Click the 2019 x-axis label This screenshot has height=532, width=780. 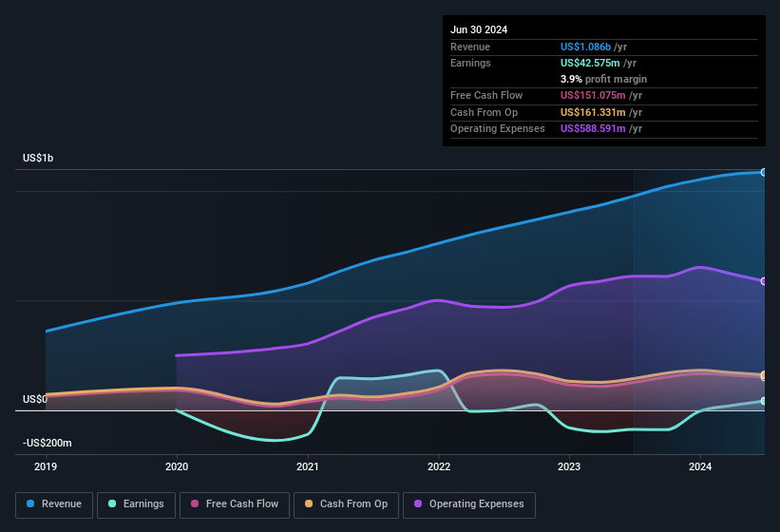tap(46, 466)
